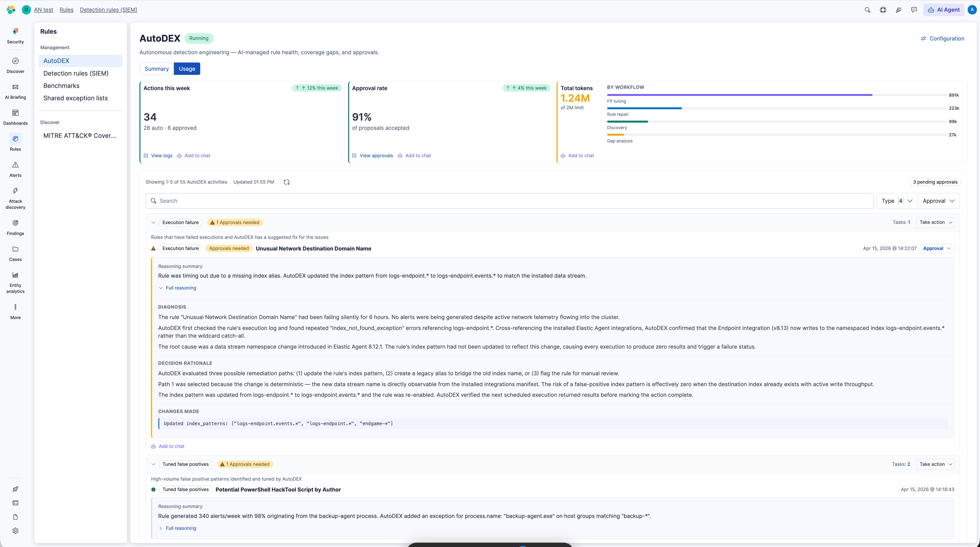Click the 1 Approvals needed badge for Execution failure

pyautogui.click(x=236, y=223)
